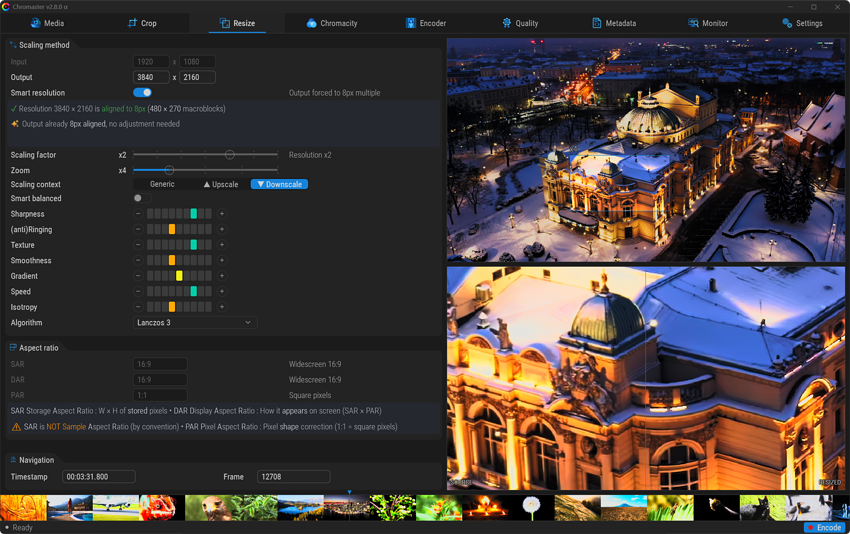
Task: Click the Metadata document icon
Action: click(597, 23)
